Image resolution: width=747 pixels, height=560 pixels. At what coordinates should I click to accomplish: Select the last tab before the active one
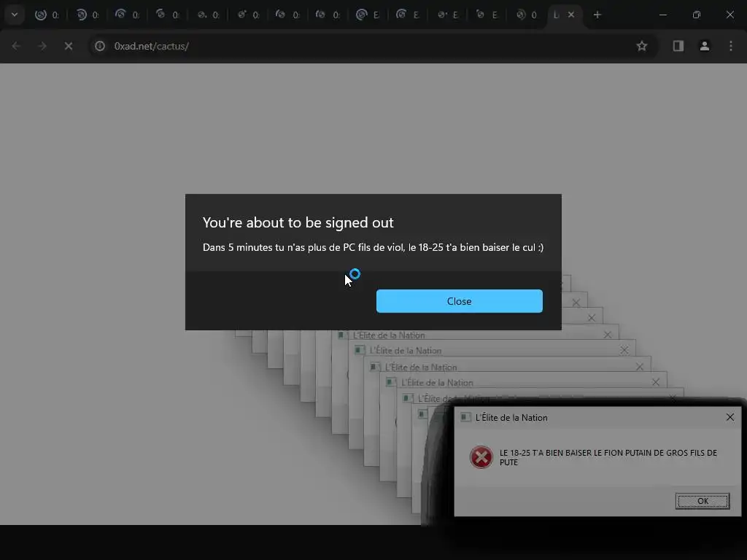(527, 15)
